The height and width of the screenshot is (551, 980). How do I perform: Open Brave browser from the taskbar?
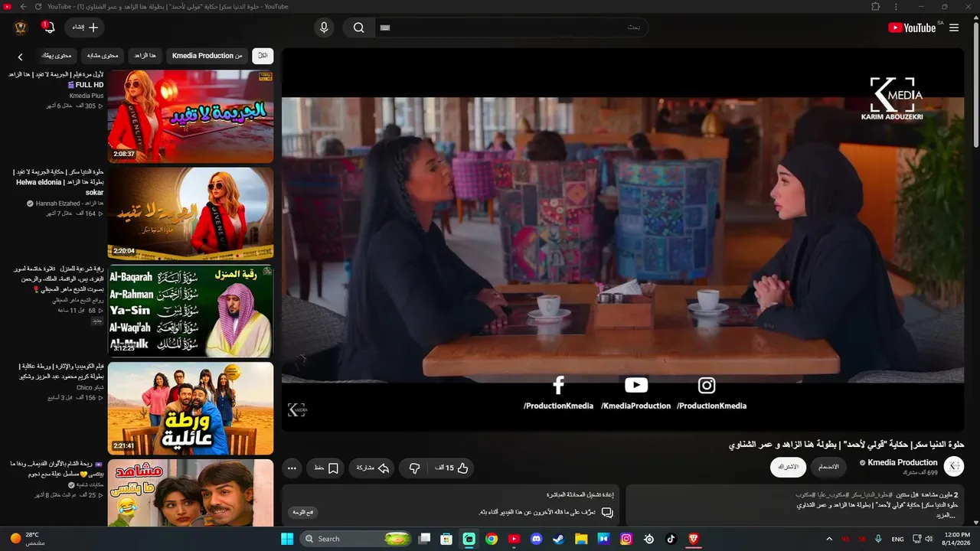(694, 539)
